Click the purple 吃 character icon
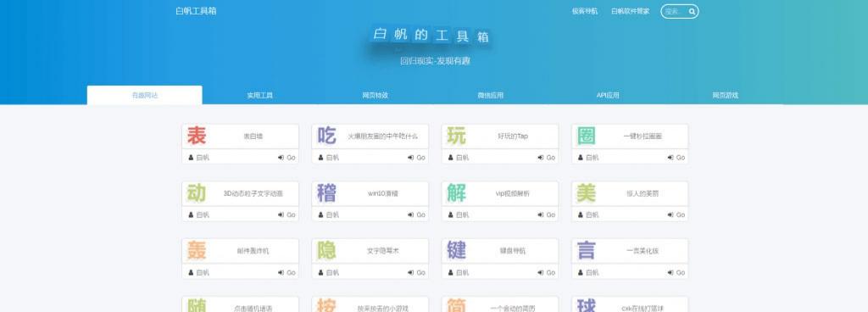 tap(326, 136)
